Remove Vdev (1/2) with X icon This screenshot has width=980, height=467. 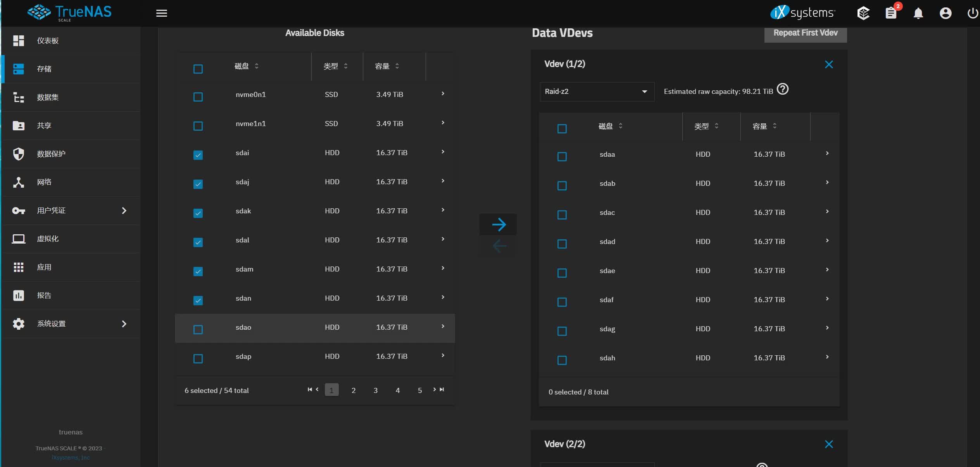pyautogui.click(x=828, y=64)
